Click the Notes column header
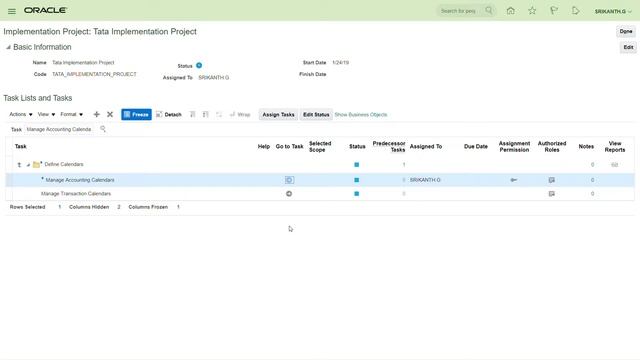 [x=586, y=147]
